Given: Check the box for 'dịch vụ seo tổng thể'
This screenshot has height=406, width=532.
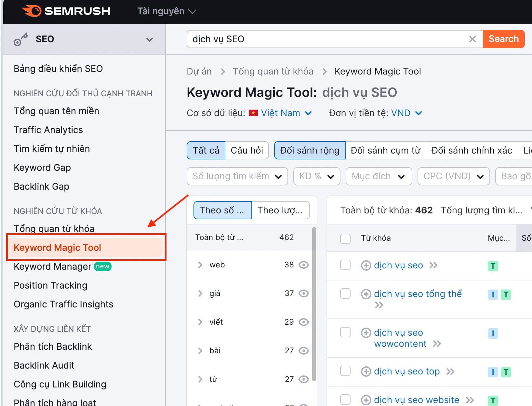Looking at the screenshot, I should [x=345, y=293].
